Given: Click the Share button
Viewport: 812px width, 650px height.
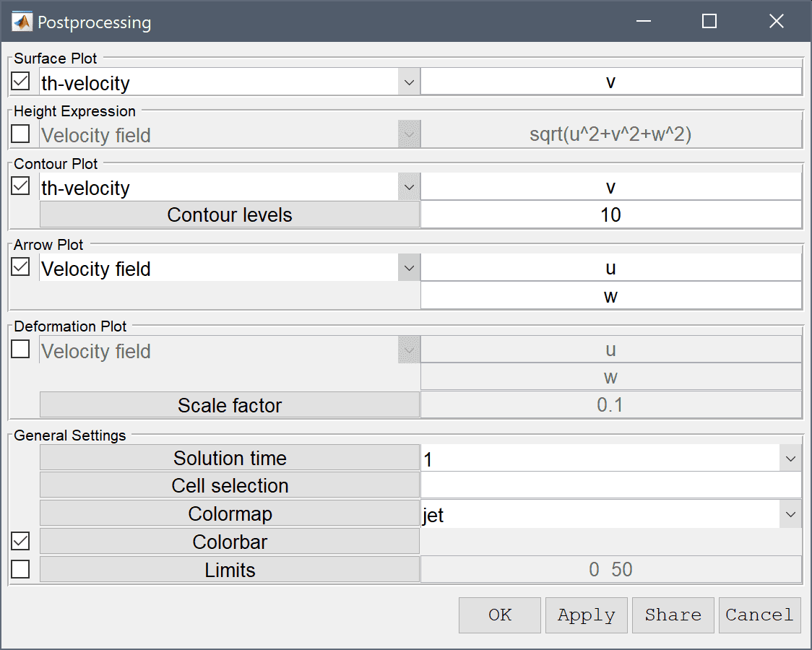Looking at the screenshot, I should tap(673, 615).
